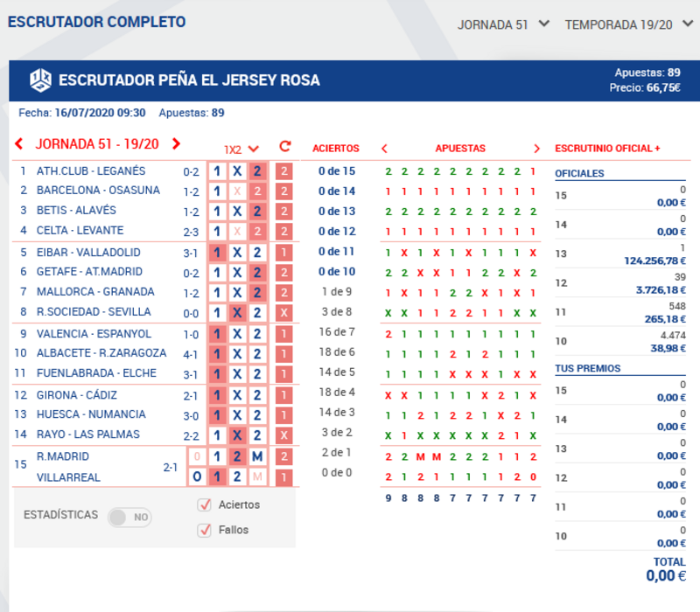The image size is (700, 612).
Task: Set 1 for BETIS - ALAVÉS
Action: (217, 212)
